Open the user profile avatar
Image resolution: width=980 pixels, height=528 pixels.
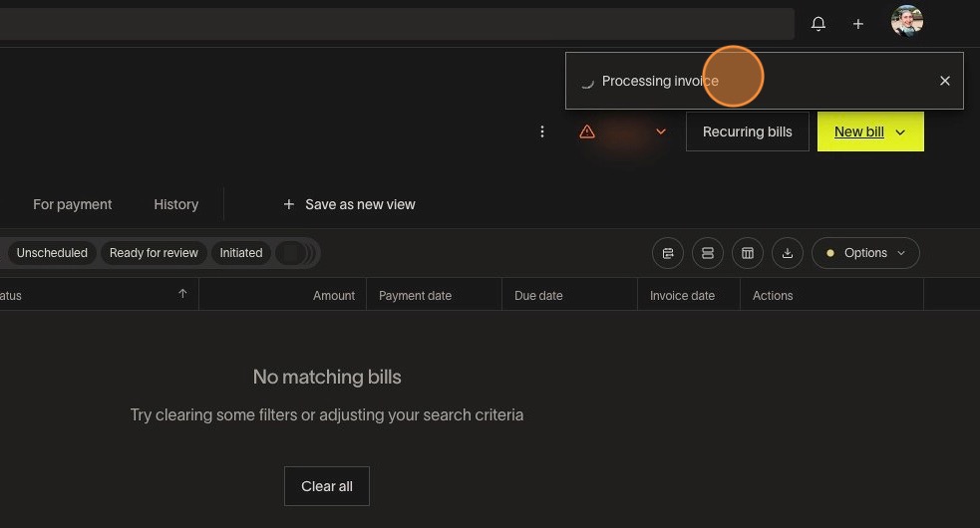[x=906, y=22]
